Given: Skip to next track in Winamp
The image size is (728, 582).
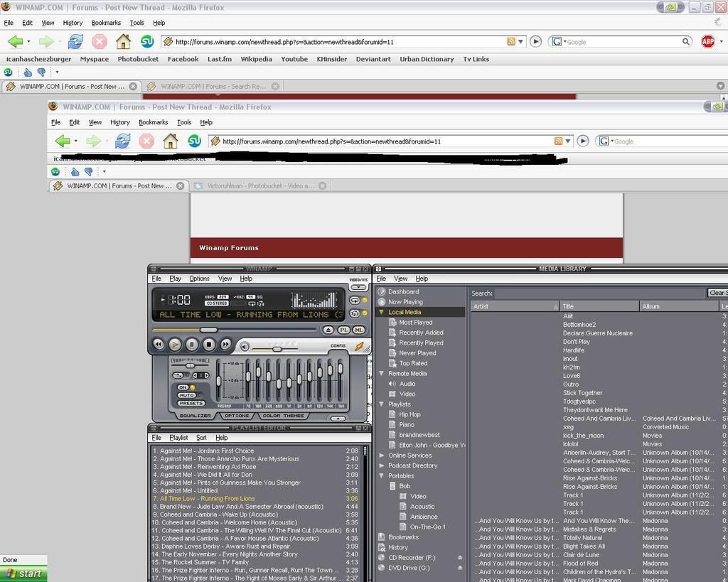Looking at the screenshot, I should pos(225,345).
